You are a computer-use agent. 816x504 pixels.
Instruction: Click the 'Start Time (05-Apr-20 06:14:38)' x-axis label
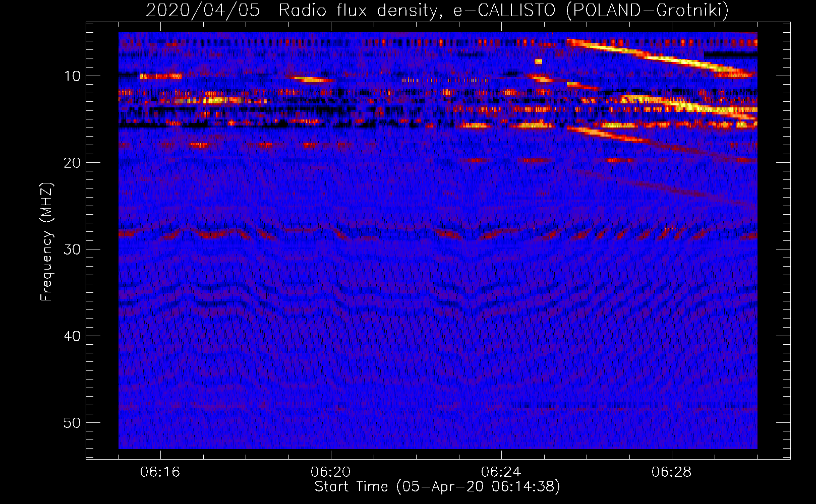tap(437, 487)
